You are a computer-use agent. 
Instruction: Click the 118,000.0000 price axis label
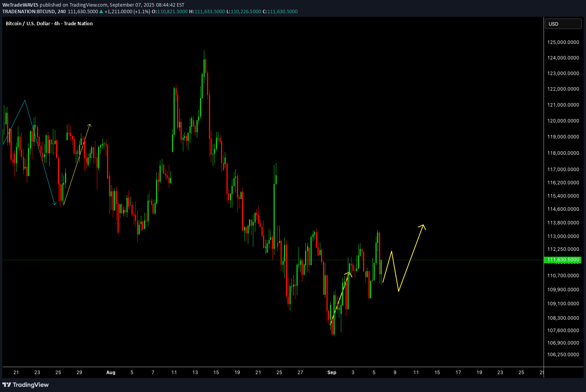pos(563,153)
